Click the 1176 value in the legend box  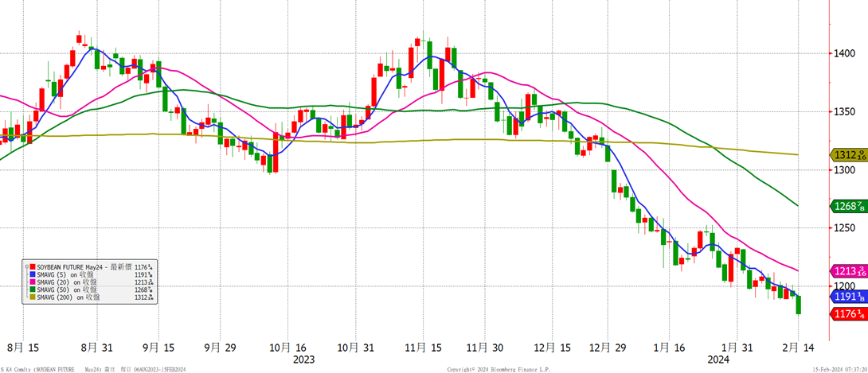[143, 267]
